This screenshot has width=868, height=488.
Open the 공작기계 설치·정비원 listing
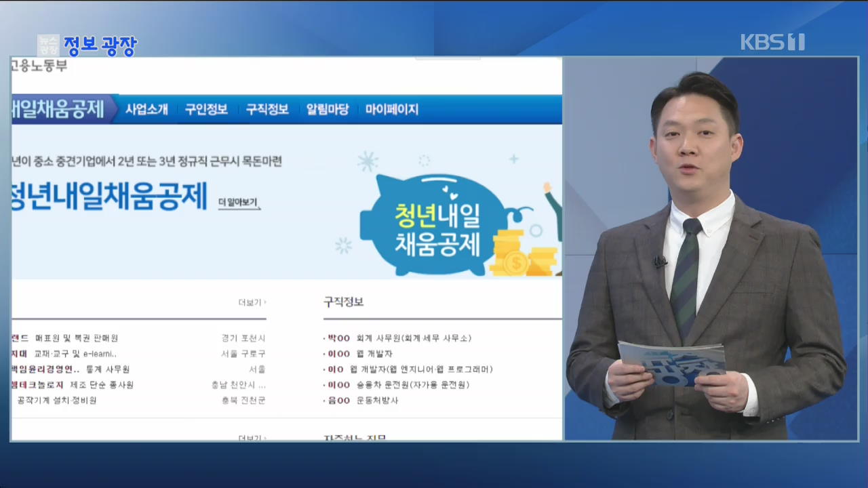coord(57,401)
